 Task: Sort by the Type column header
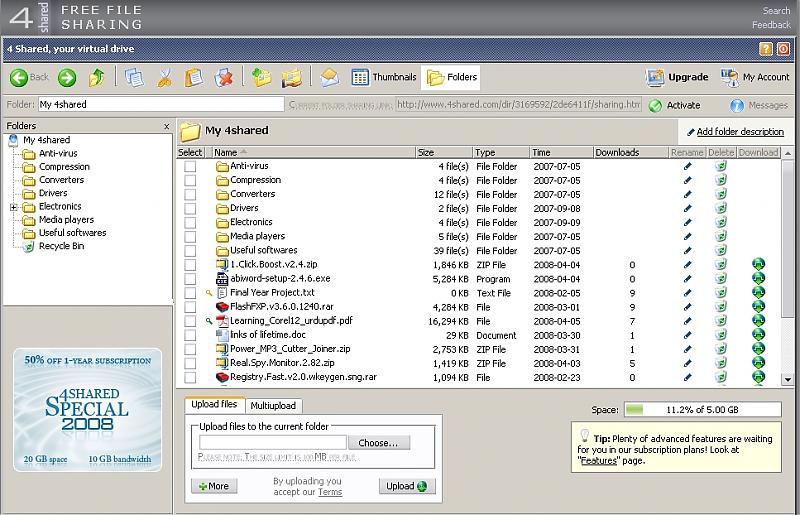[x=501, y=152]
